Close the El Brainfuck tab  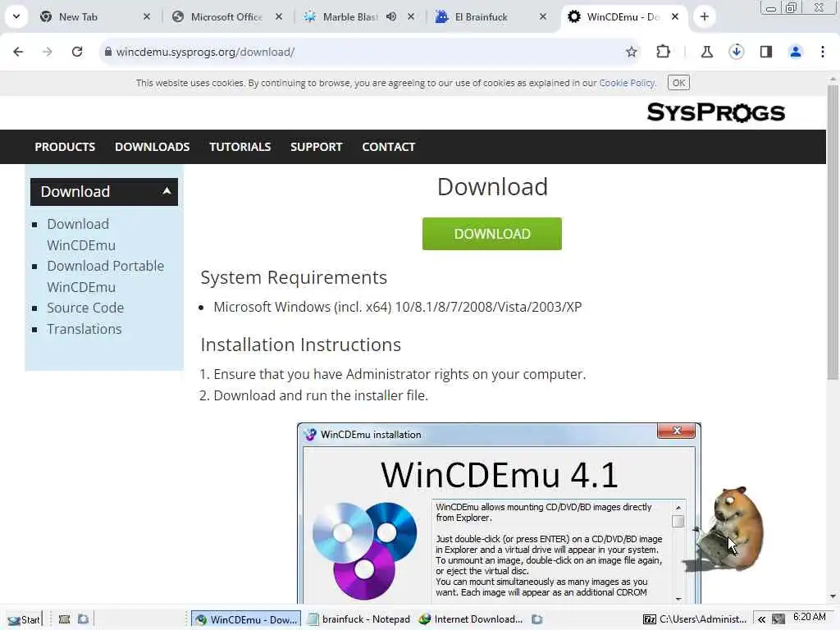[x=543, y=16]
